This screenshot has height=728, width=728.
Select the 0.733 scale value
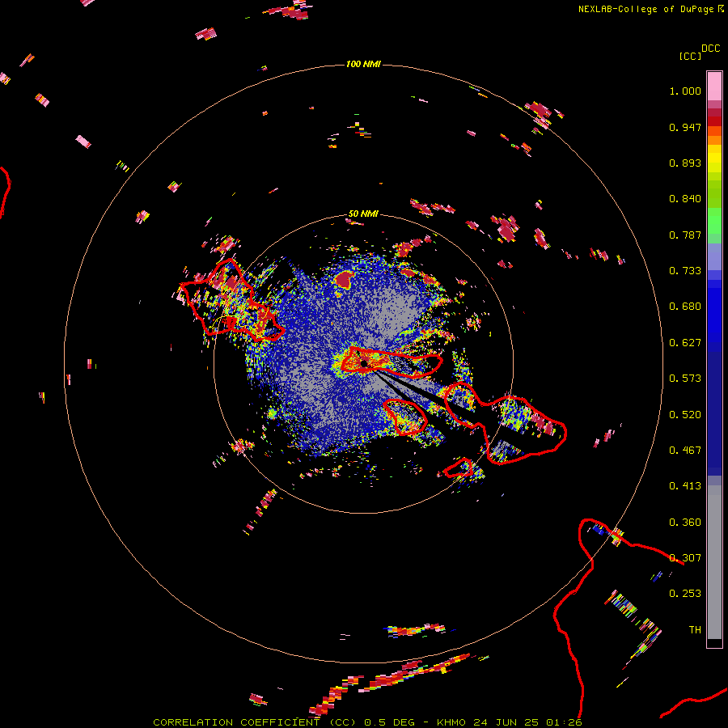tap(685, 271)
